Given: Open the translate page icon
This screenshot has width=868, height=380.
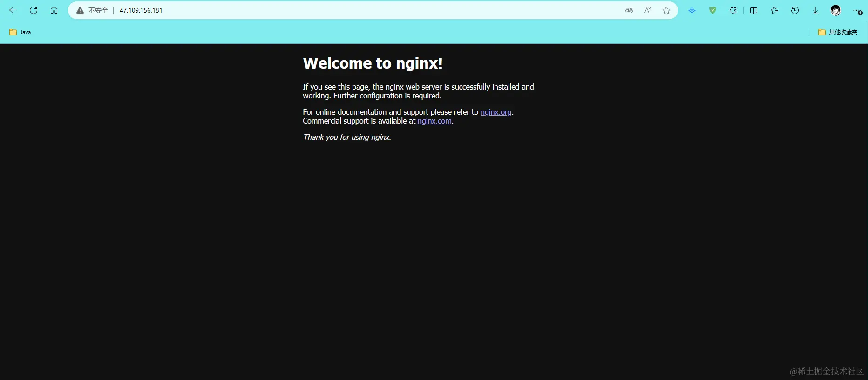Looking at the screenshot, I should 629,10.
